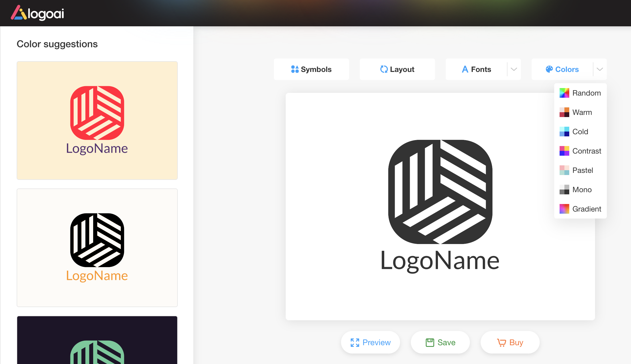Click the logoai logo in the header

tap(38, 13)
